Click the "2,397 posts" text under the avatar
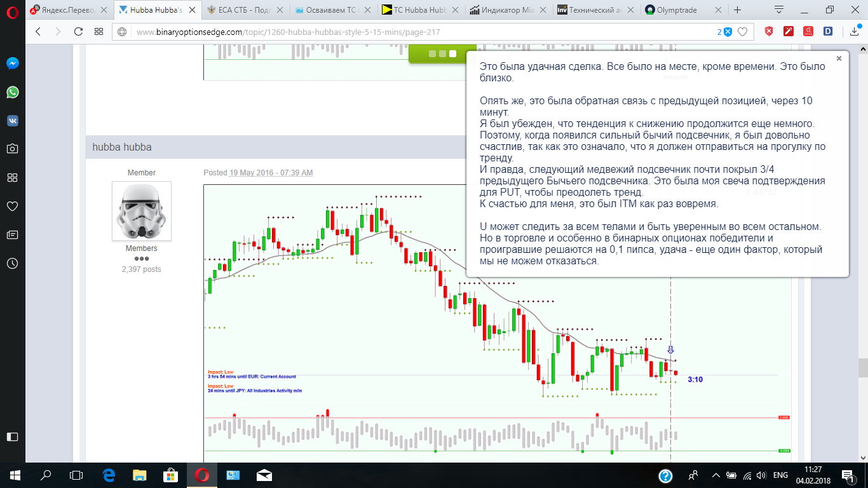Screen dimensions: 868x488 pyautogui.click(x=142, y=269)
